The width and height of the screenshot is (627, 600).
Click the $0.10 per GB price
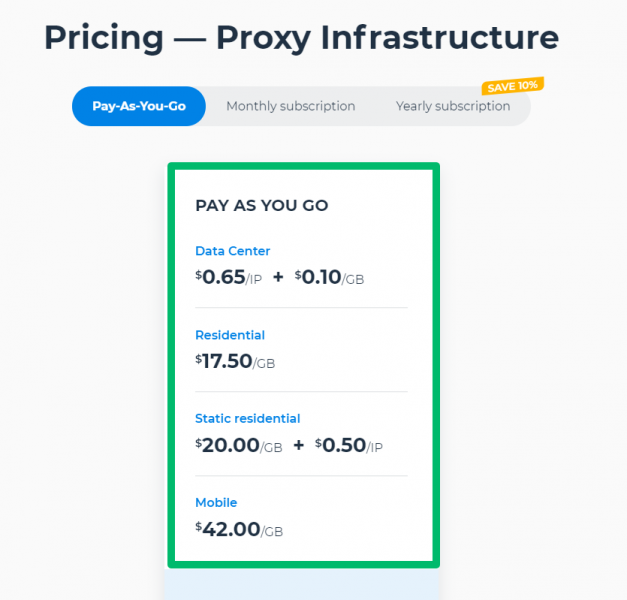click(x=329, y=277)
